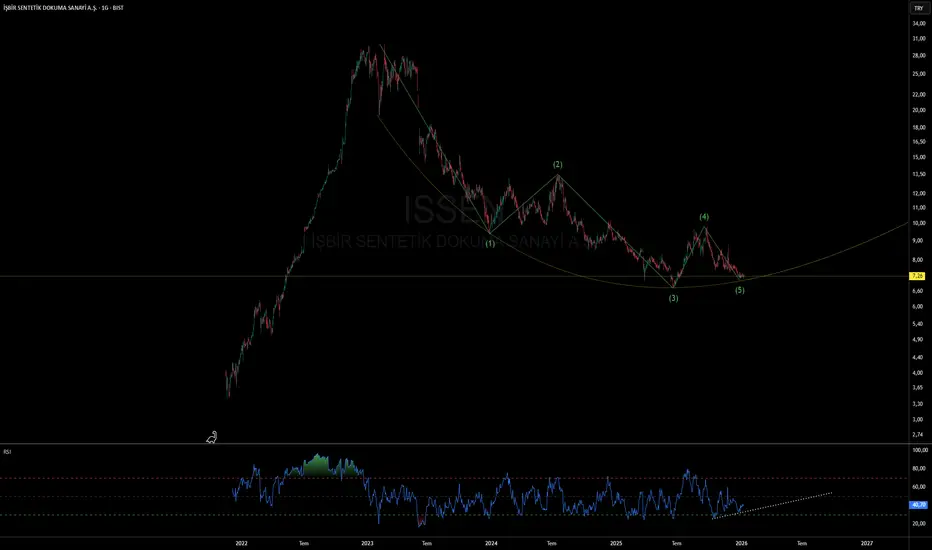
Task: Select the 40,70 RSI value label
Action: pyautogui.click(x=918, y=505)
